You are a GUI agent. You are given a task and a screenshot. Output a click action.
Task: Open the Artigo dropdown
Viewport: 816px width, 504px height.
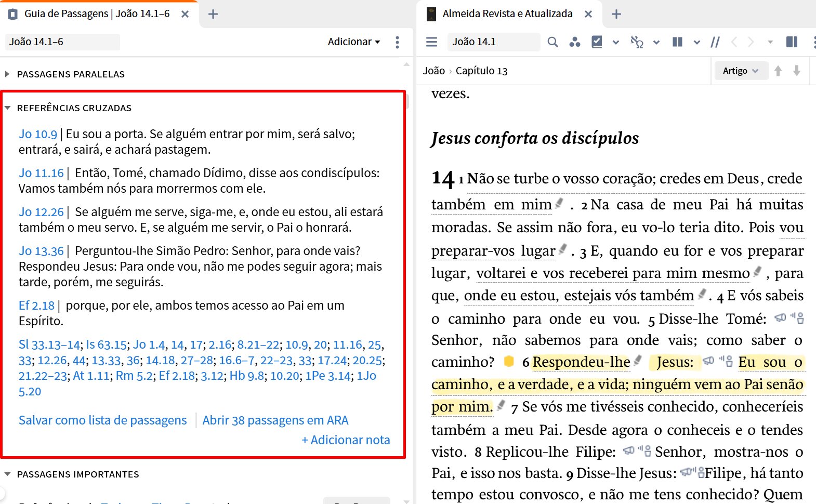coord(740,71)
